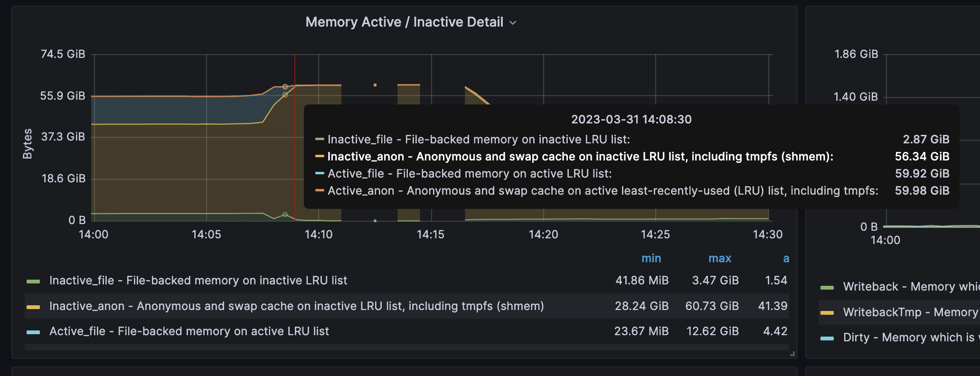Click the orange Active_anon marker inside the tooltip
The height and width of the screenshot is (376, 980).
click(x=320, y=191)
